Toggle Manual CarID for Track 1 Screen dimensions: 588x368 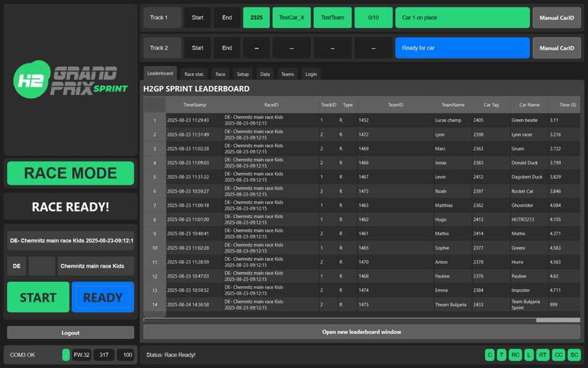[556, 17]
